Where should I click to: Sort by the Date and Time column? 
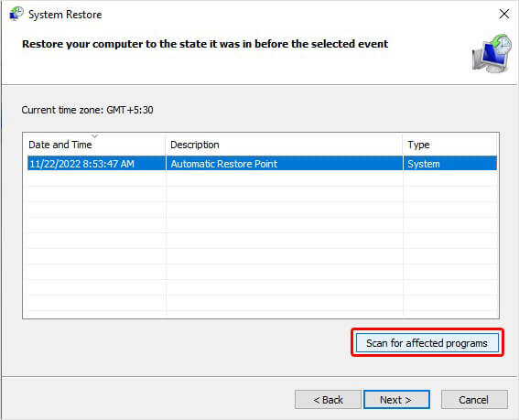(x=60, y=145)
